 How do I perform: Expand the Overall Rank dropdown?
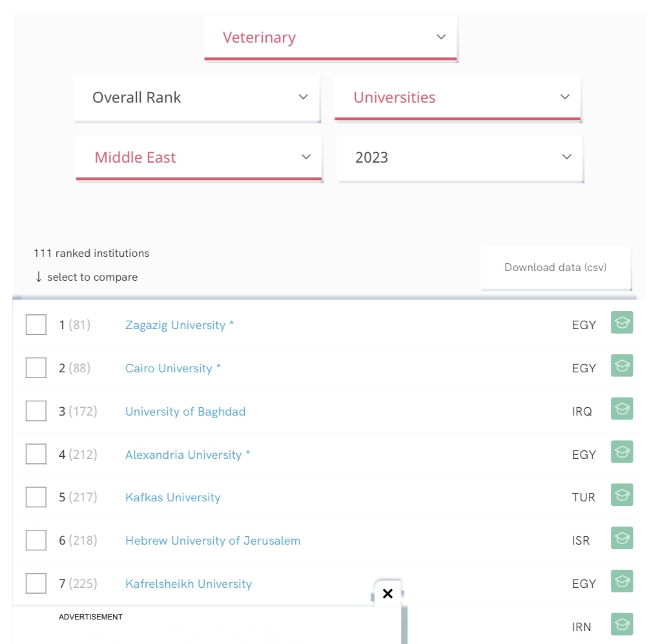coord(196,97)
